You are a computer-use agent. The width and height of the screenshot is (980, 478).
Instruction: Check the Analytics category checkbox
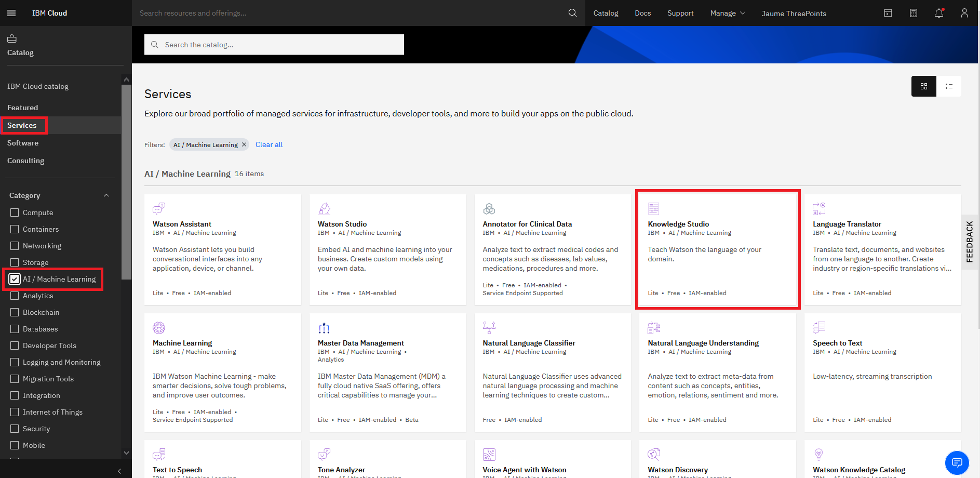tap(15, 296)
